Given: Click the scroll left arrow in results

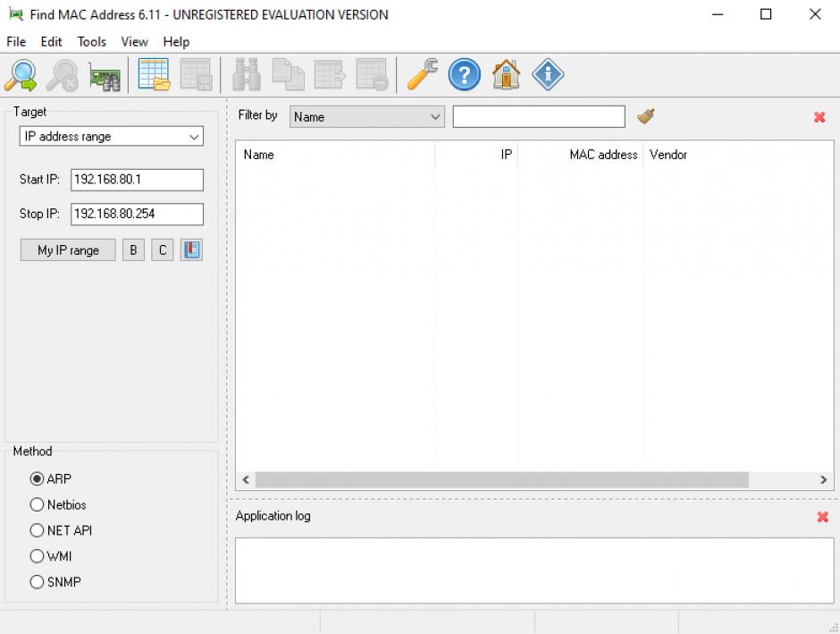Looking at the screenshot, I should pos(246,479).
